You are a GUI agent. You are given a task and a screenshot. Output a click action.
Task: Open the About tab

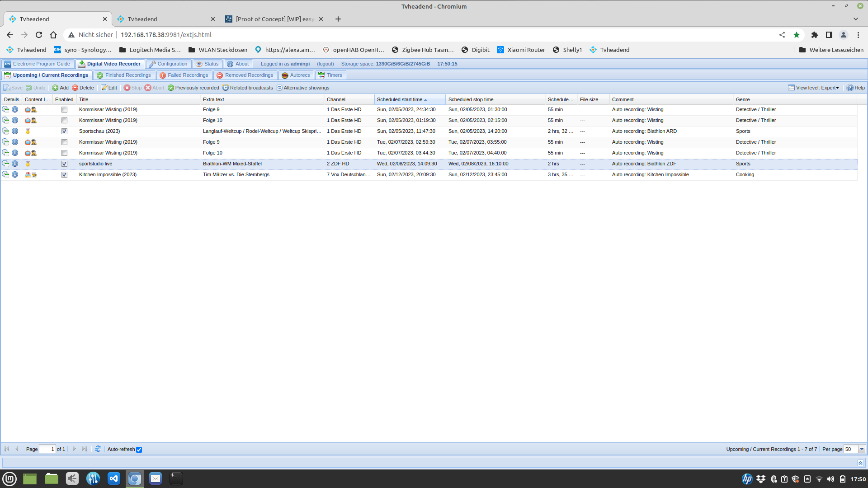point(238,64)
